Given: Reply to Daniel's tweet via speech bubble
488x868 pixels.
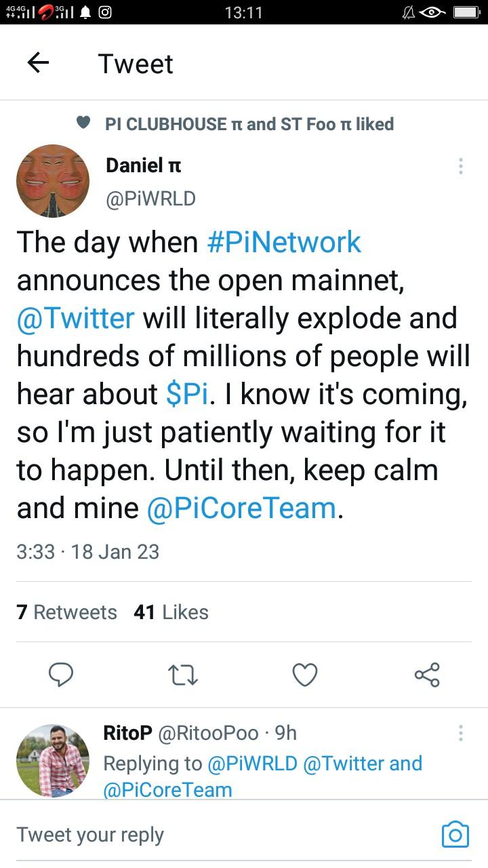Looking at the screenshot, I should pyautogui.click(x=61, y=675).
